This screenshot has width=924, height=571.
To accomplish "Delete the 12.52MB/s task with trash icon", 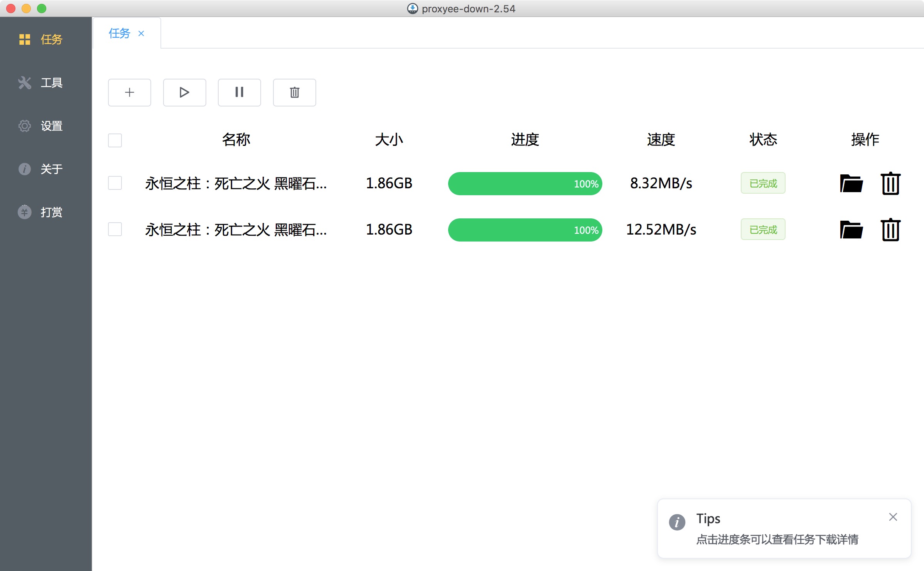I will 890,230.
